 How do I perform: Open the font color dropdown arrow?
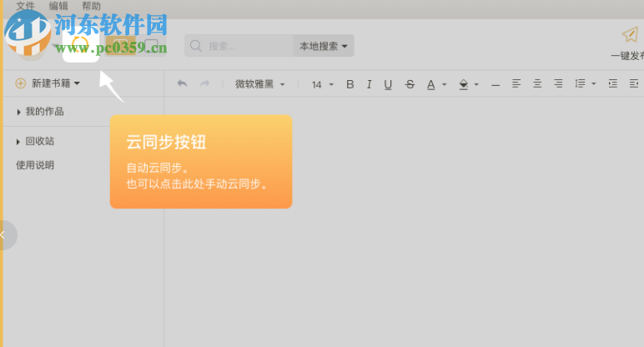click(x=444, y=84)
